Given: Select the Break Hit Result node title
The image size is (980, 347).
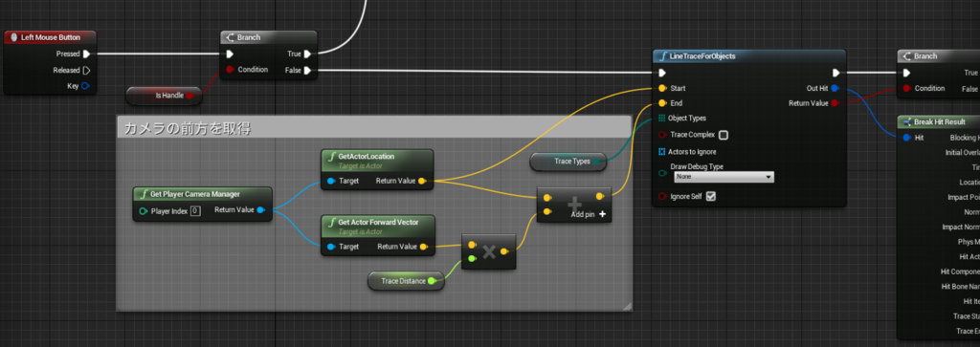Looking at the screenshot, I should tap(940, 121).
